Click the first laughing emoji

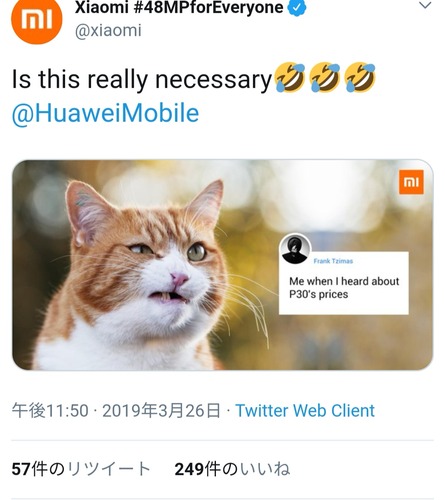click(290, 77)
